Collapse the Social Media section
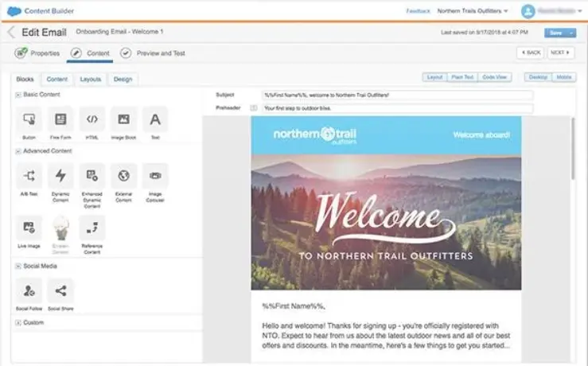 coord(18,267)
